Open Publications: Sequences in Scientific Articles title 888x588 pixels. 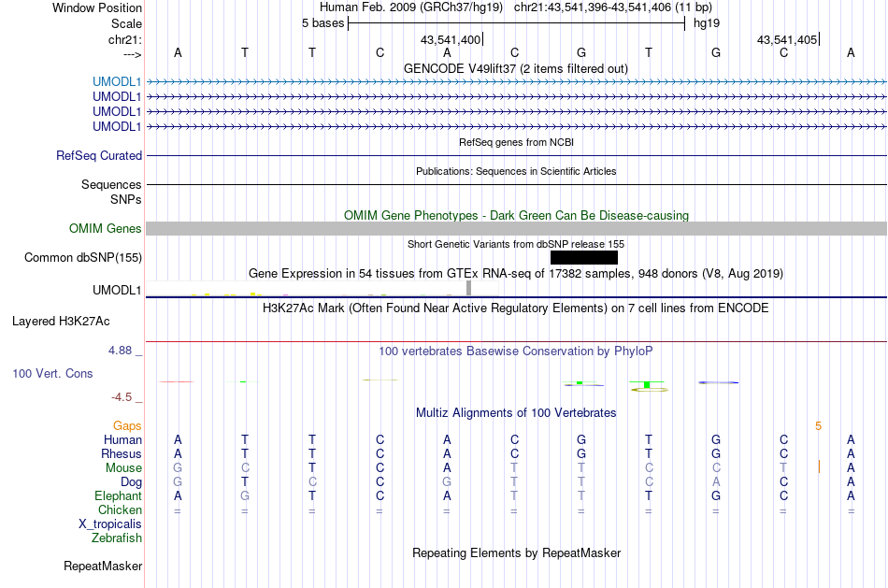tap(516, 171)
